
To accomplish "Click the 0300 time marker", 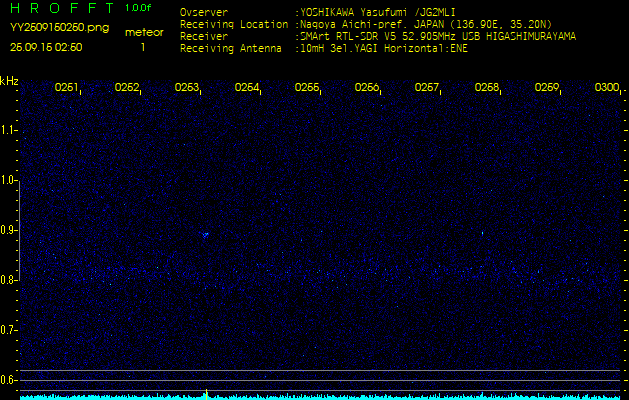I will pos(606,88).
